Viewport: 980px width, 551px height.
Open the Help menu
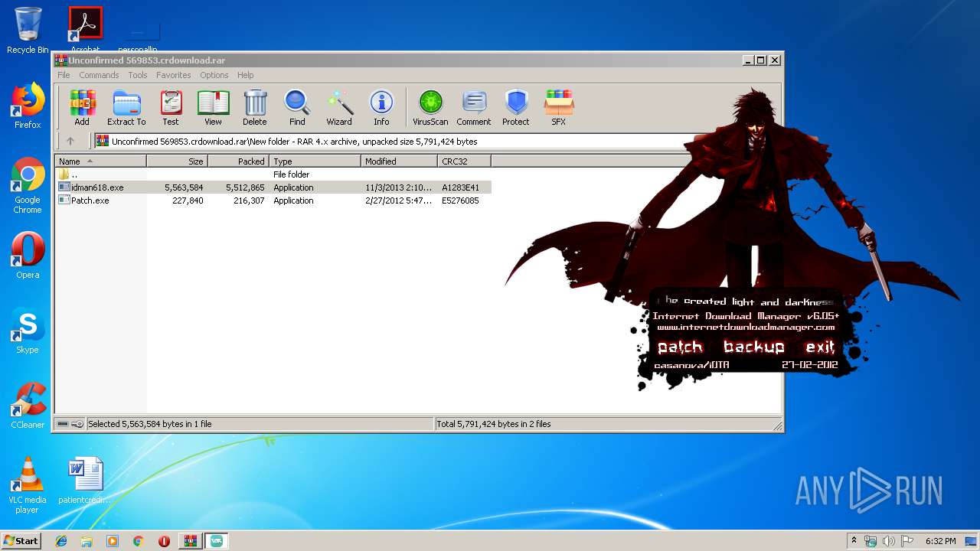point(245,75)
